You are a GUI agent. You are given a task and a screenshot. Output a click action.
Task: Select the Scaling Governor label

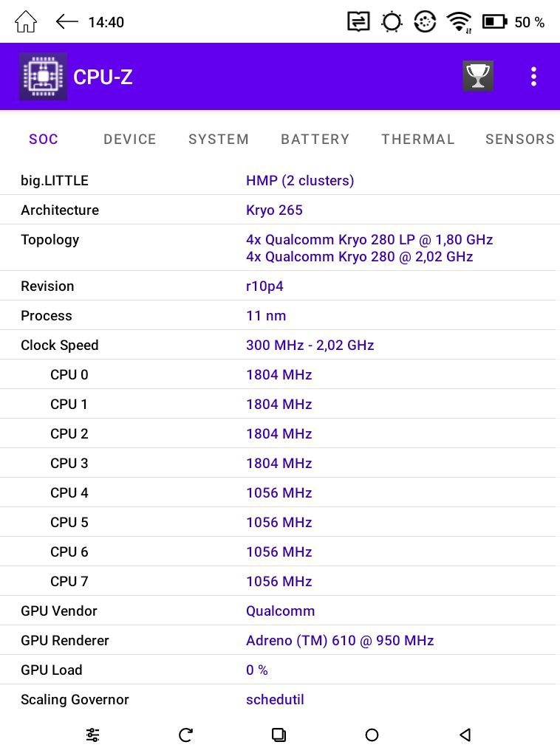pyautogui.click(x=75, y=700)
